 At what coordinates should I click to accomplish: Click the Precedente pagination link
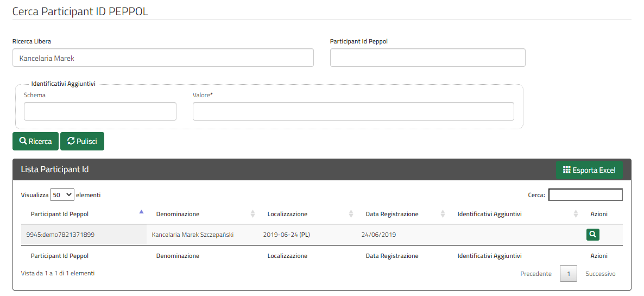536,273
